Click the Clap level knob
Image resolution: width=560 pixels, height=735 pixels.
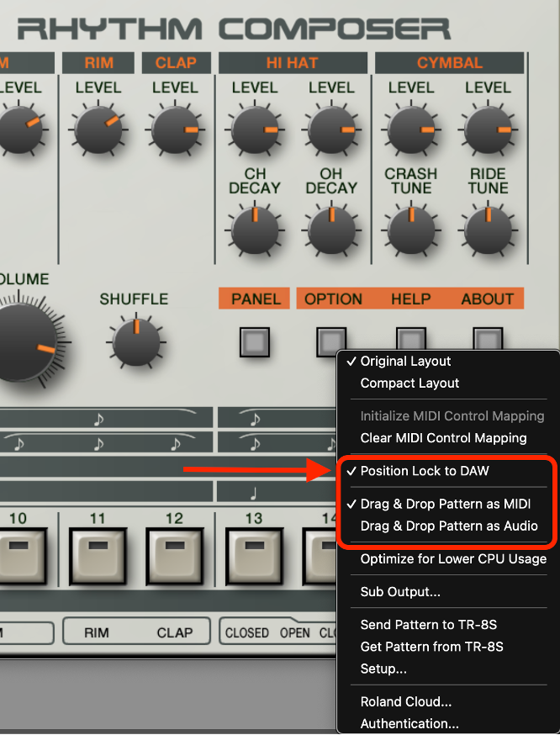(x=175, y=130)
